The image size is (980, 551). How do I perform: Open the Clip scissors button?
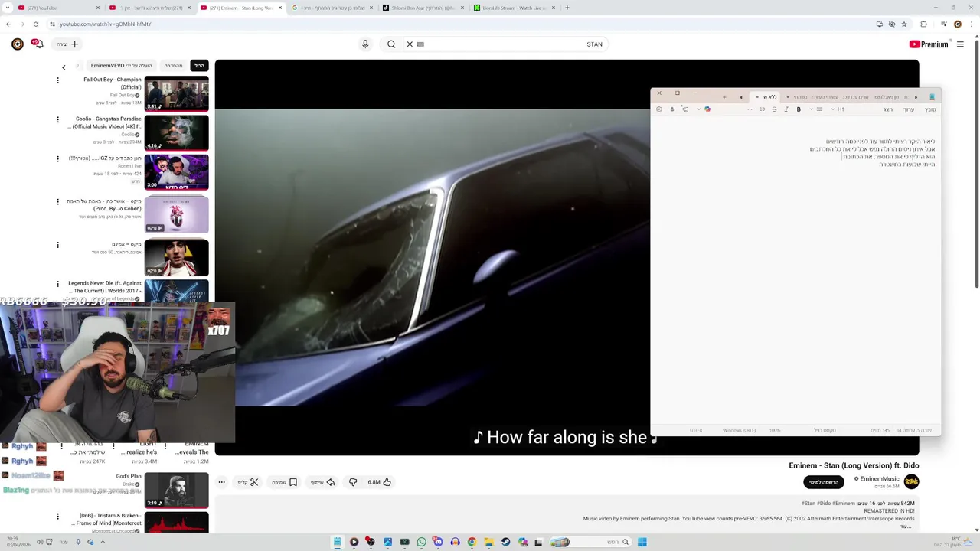[248, 482]
